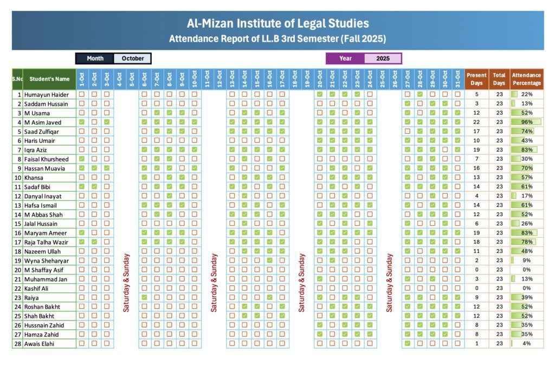Uncheck M Asim Javed's 6-Oct attendance
The width and height of the screenshot is (555, 392).
(x=144, y=122)
